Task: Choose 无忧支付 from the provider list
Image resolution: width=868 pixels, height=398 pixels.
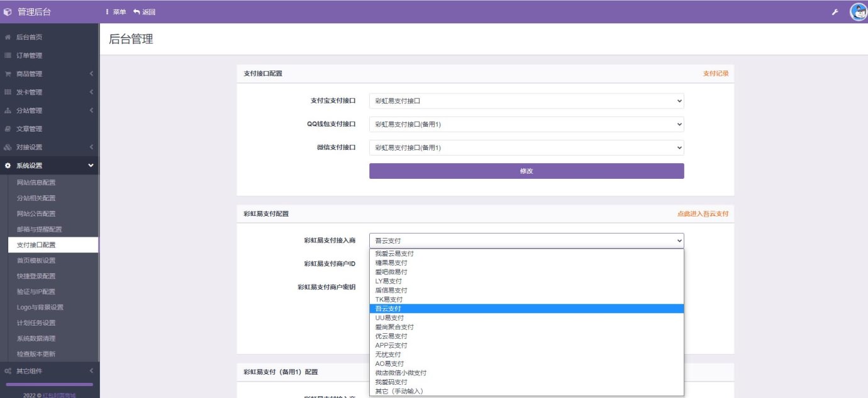Action: click(x=526, y=355)
